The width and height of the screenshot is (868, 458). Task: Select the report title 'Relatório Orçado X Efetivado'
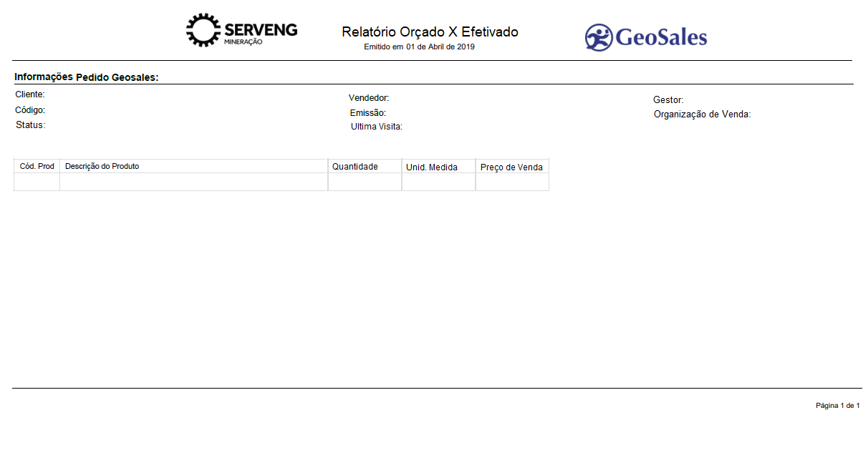430,32
